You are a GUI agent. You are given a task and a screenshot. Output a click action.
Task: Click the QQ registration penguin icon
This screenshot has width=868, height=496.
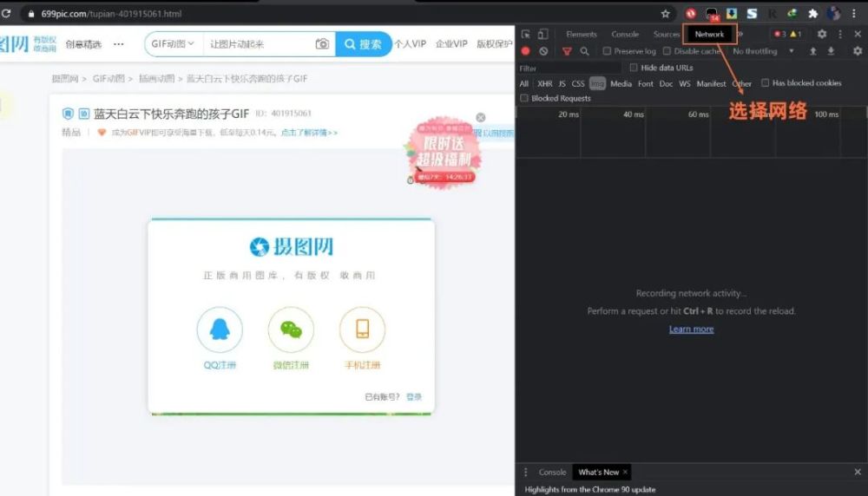point(220,330)
